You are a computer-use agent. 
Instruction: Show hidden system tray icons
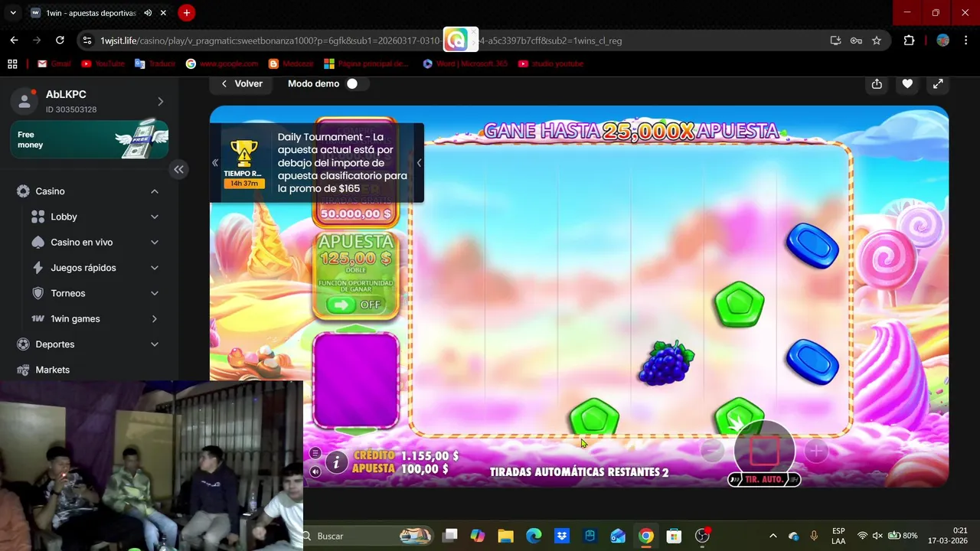coord(773,536)
